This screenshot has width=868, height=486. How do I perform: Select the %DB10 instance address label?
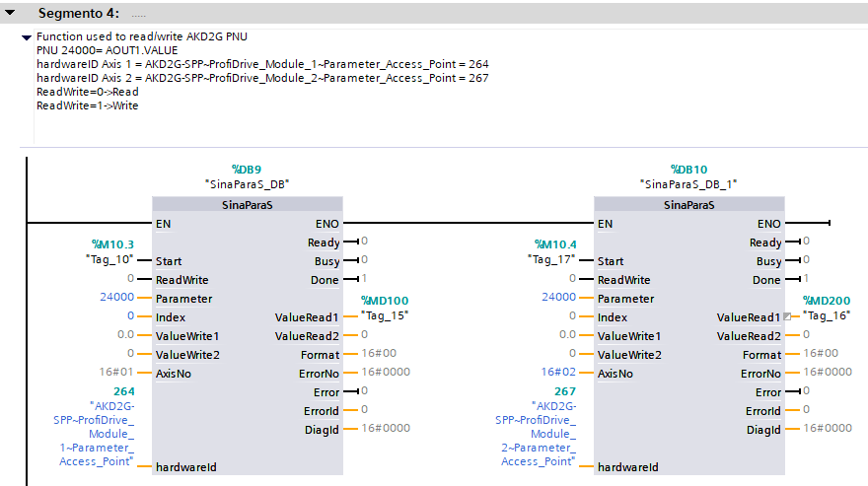click(688, 170)
